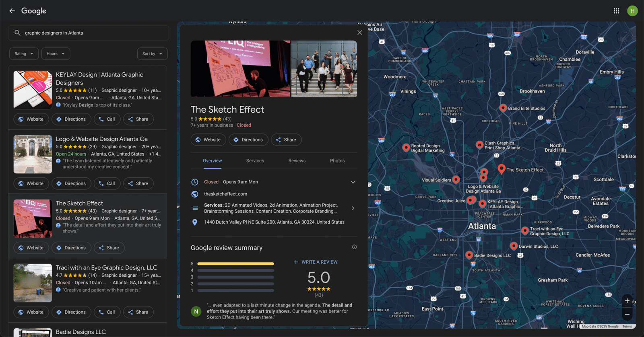This screenshot has height=337, width=644.
Task: Switch to the Overview tab
Action: point(213,161)
